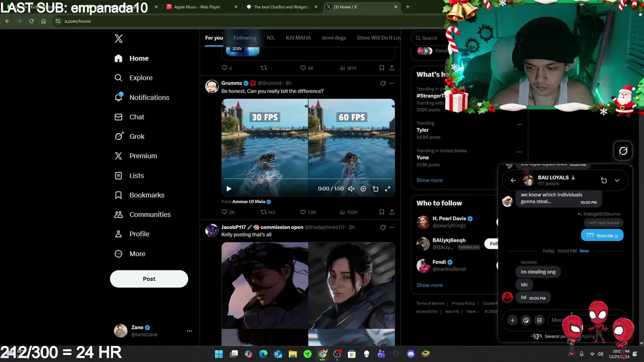Play the 30 FPS vs 60 FPS video

click(229, 189)
